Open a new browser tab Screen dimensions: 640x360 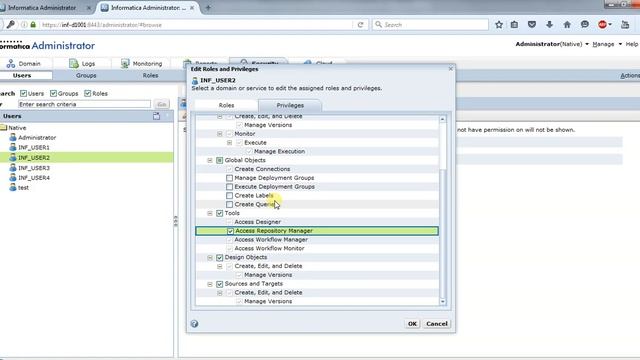[208, 8]
